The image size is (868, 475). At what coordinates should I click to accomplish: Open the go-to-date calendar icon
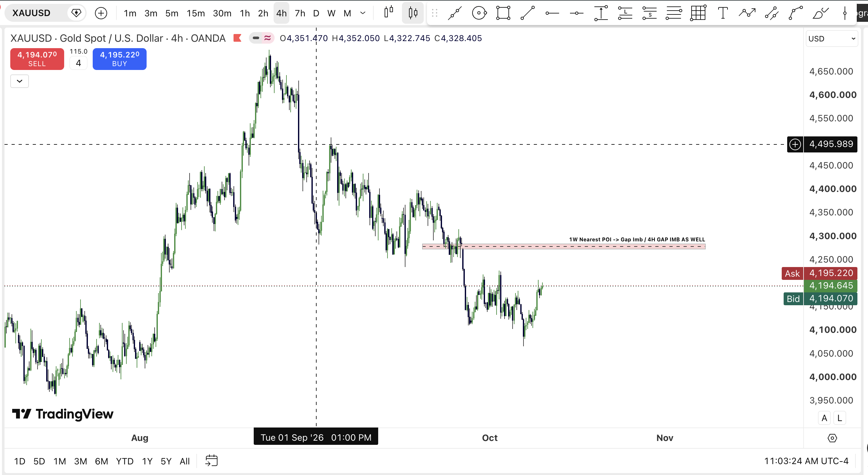pyautogui.click(x=211, y=461)
